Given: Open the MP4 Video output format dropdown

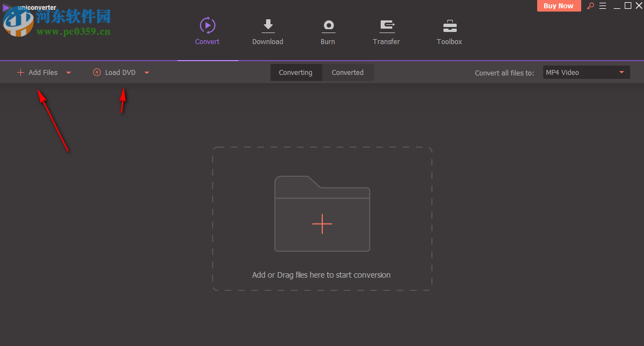Looking at the screenshot, I should pos(586,72).
